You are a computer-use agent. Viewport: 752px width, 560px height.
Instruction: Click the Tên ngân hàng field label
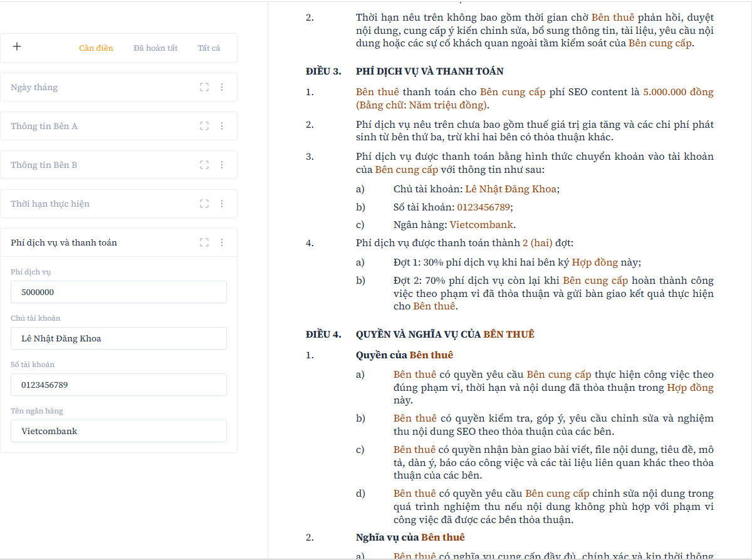click(x=37, y=411)
